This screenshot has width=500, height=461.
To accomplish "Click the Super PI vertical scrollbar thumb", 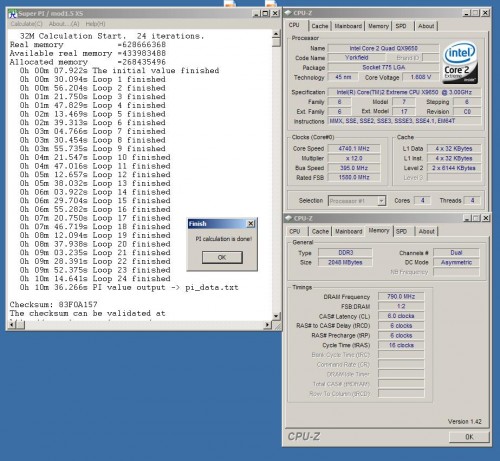I will click(276, 42).
